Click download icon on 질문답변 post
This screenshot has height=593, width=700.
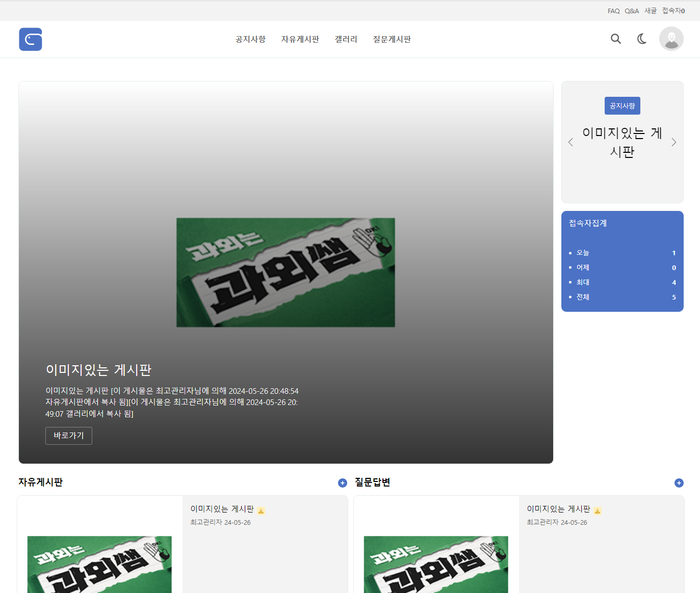pyautogui.click(x=598, y=510)
